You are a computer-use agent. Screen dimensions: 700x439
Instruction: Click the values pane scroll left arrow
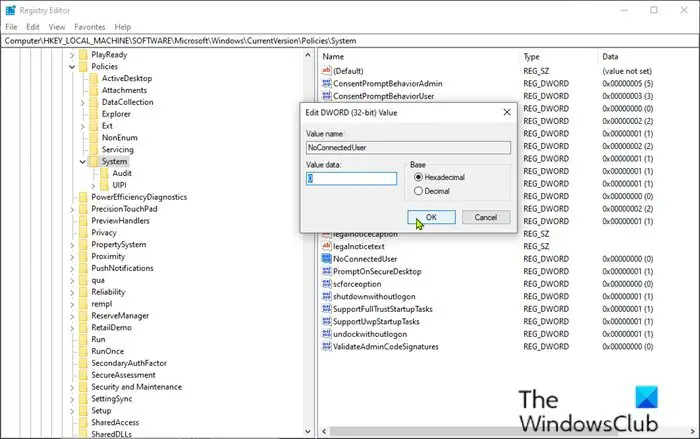tap(324, 431)
